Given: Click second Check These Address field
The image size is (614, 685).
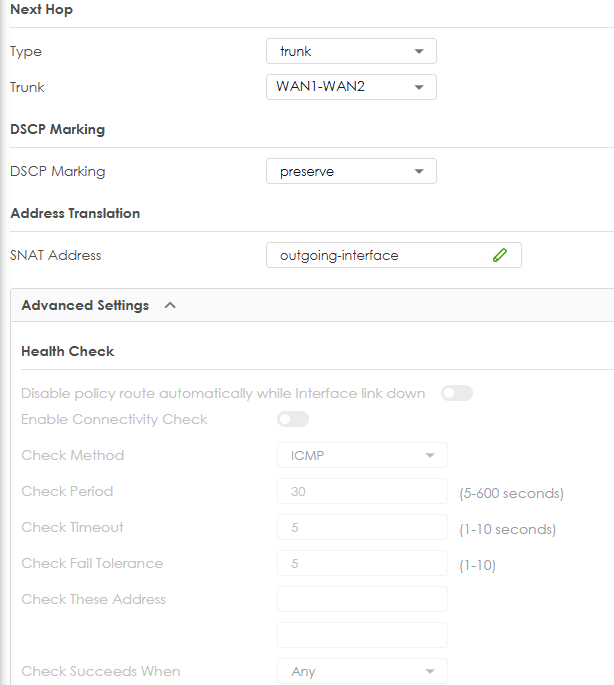Looking at the screenshot, I should [362, 635].
